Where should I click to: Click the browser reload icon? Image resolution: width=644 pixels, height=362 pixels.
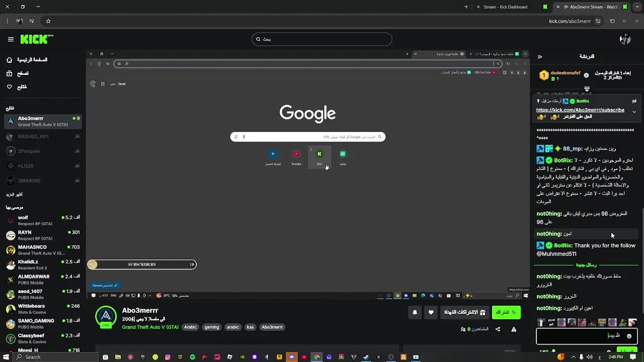click(x=612, y=21)
